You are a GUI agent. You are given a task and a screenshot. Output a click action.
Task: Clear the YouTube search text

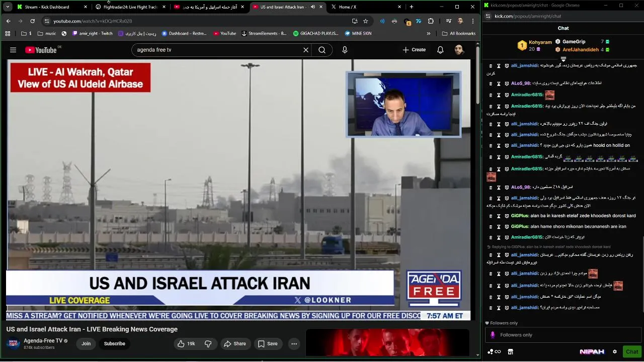(x=305, y=50)
